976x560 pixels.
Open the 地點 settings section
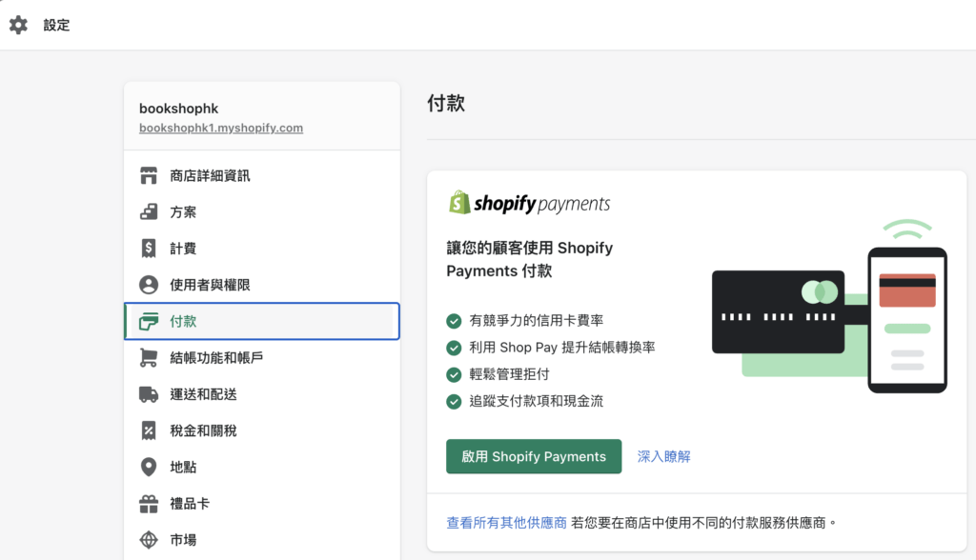(x=262, y=467)
